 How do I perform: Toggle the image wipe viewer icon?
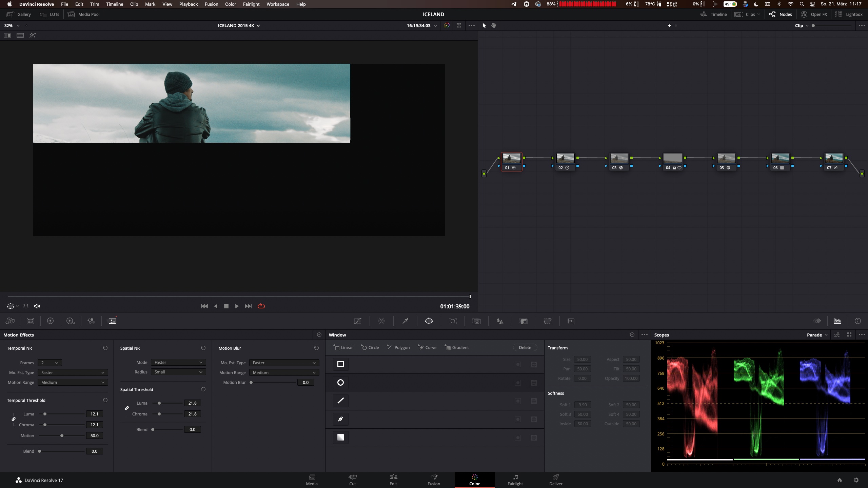click(x=7, y=35)
